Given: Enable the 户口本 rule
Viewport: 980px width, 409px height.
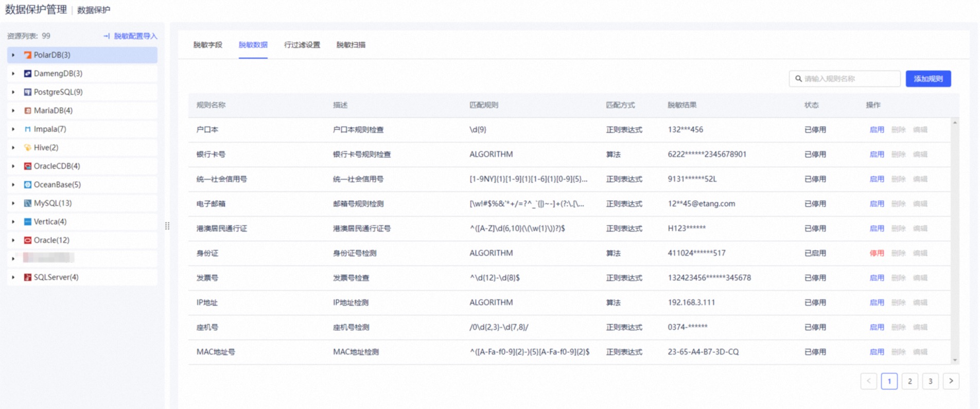Looking at the screenshot, I should pyautogui.click(x=877, y=130).
